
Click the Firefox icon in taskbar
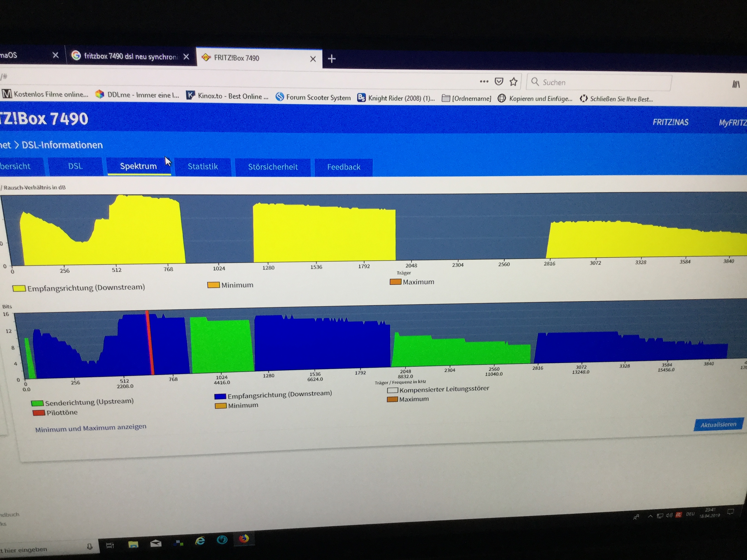click(244, 538)
